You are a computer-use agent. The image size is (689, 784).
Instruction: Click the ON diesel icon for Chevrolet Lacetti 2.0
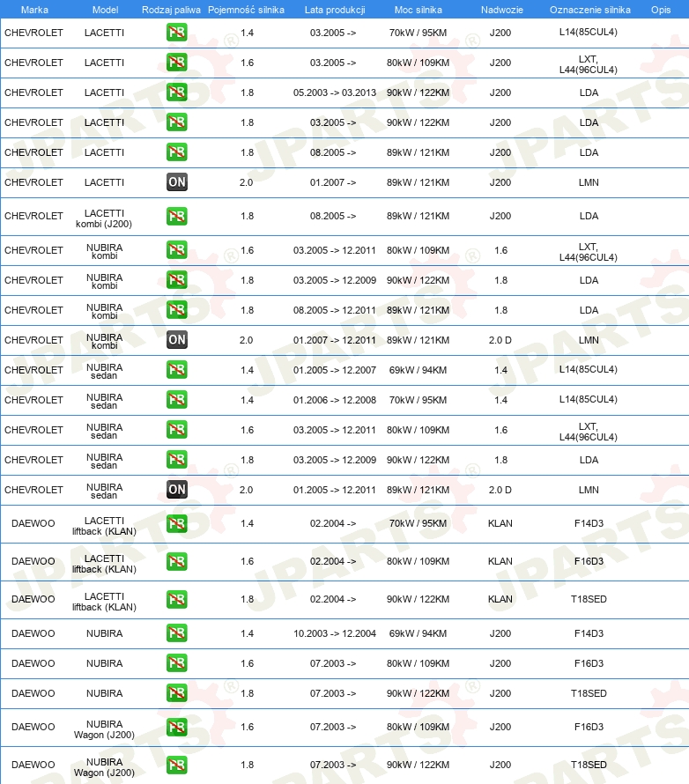point(177,182)
